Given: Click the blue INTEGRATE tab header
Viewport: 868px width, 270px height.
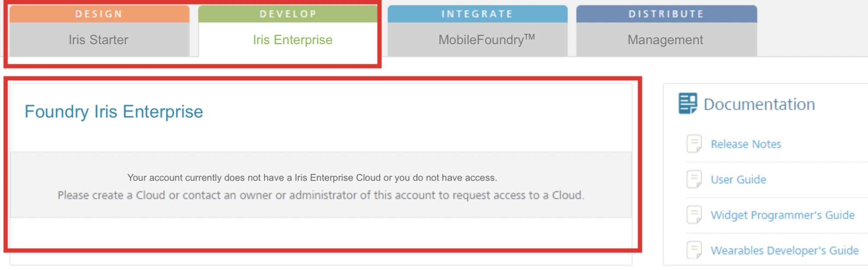Looking at the screenshot, I should click(477, 14).
